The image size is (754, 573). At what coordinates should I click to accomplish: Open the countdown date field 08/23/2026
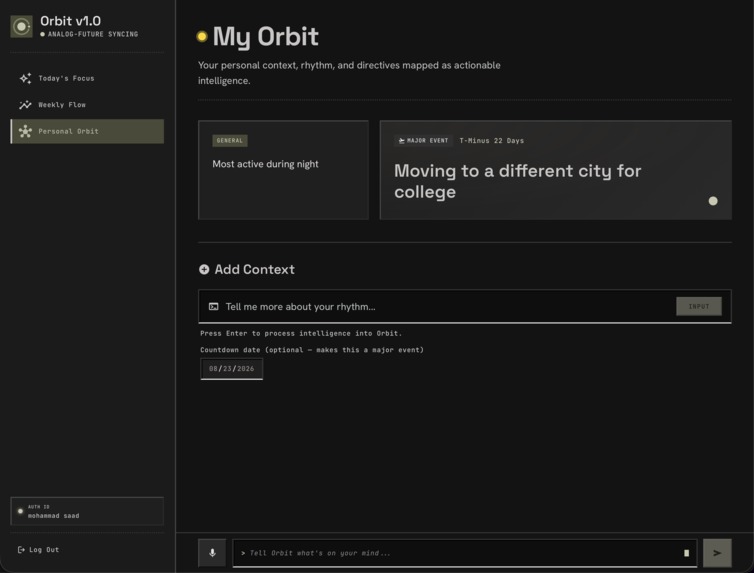point(231,369)
